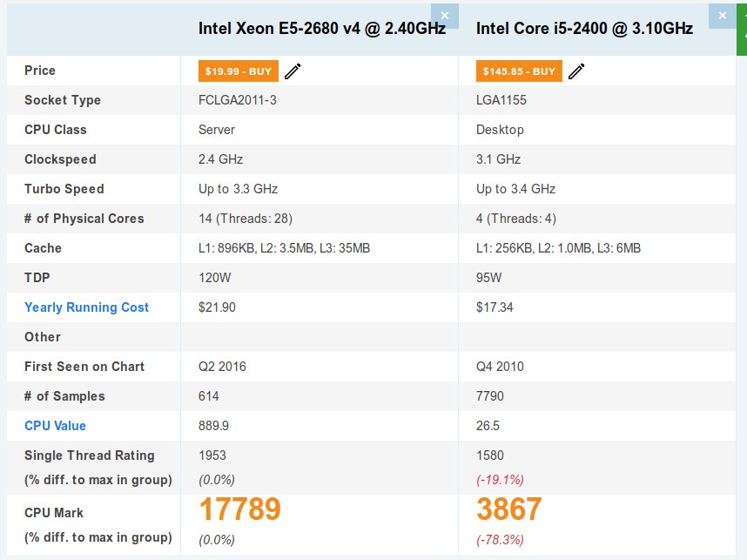Image resolution: width=747 pixels, height=560 pixels.
Task: Click the red (-78.3%) difference text
Action: (x=500, y=540)
